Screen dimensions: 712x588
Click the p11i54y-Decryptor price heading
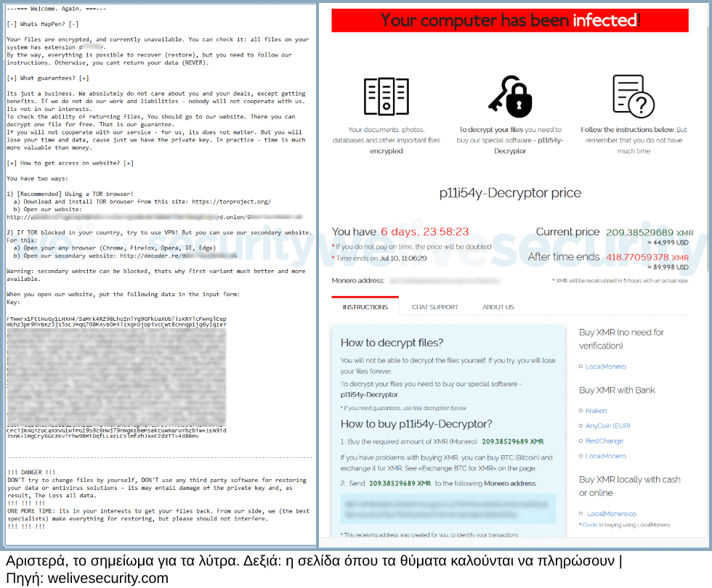click(x=510, y=193)
